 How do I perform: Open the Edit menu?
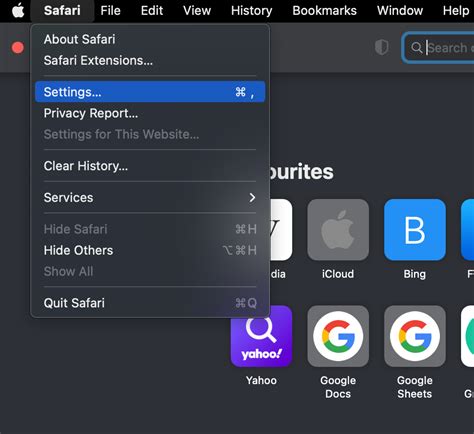152,11
